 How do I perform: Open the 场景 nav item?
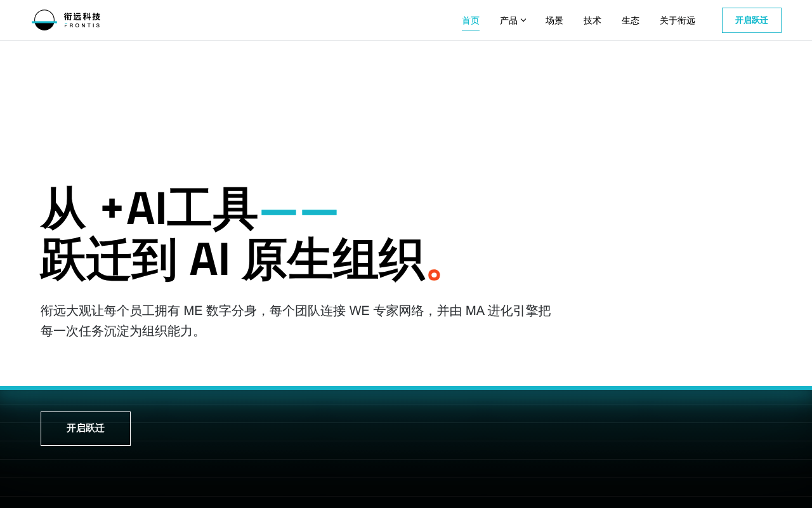(x=554, y=20)
